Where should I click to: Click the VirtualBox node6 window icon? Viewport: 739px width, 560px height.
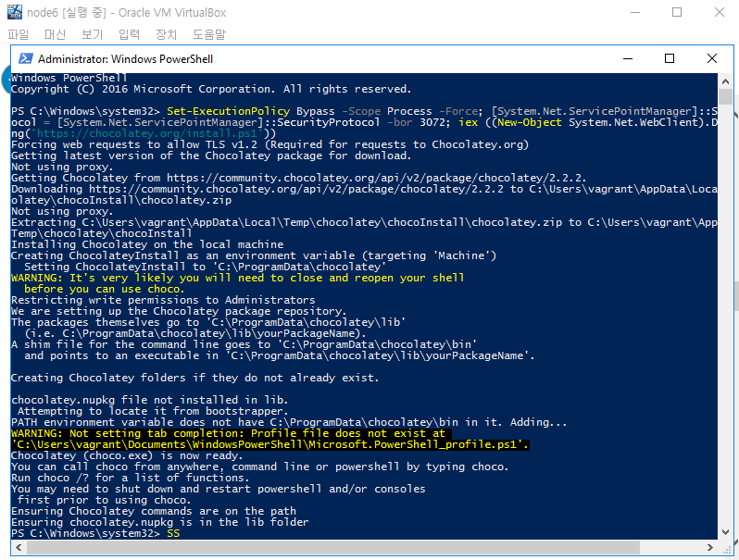[x=15, y=12]
